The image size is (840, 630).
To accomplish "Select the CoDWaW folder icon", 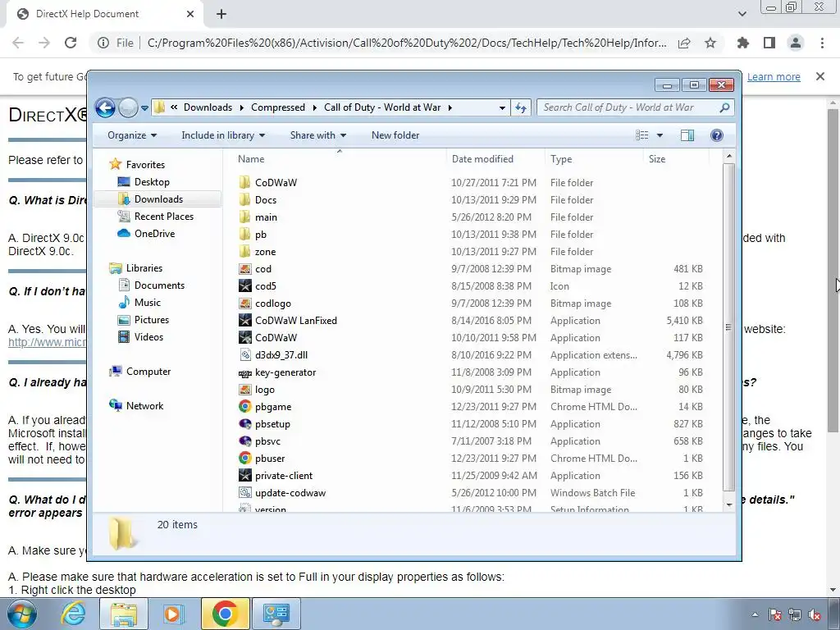I will tap(244, 183).
